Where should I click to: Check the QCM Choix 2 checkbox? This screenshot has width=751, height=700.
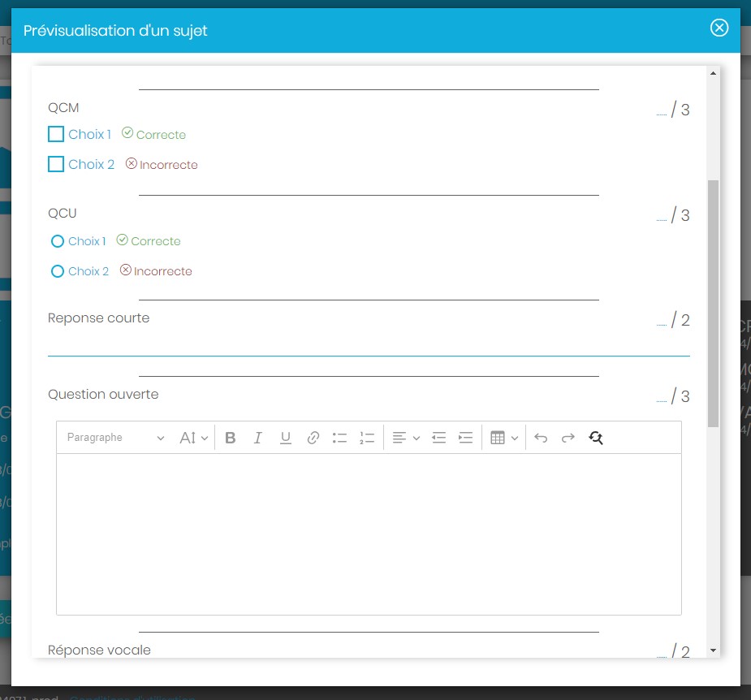click(x=56, y=164)
